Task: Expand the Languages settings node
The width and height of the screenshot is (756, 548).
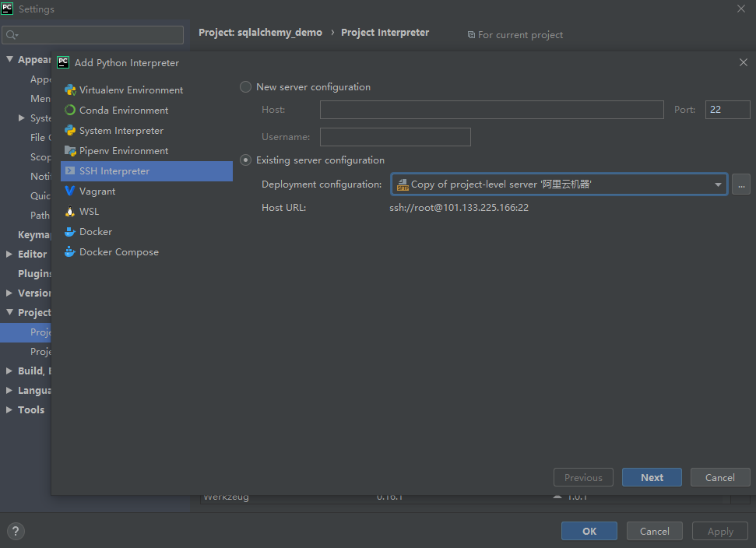Action: point(9,391)
